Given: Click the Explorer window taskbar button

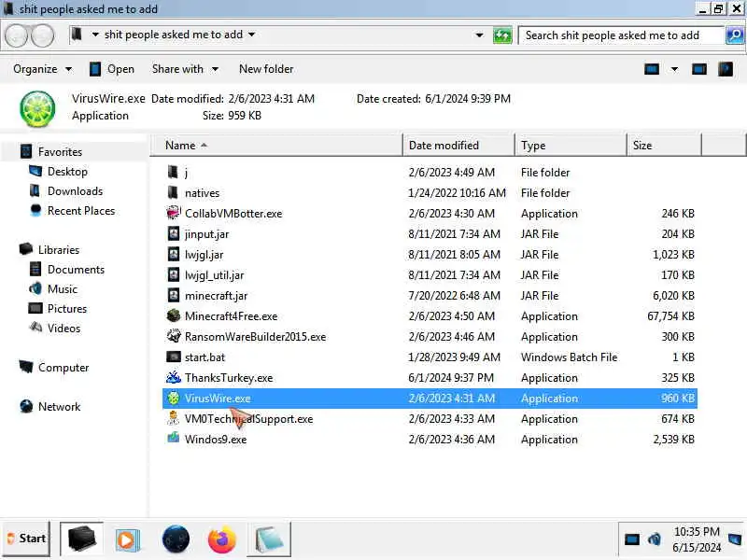Looking at the screenshot, I should tap(81, 539).
